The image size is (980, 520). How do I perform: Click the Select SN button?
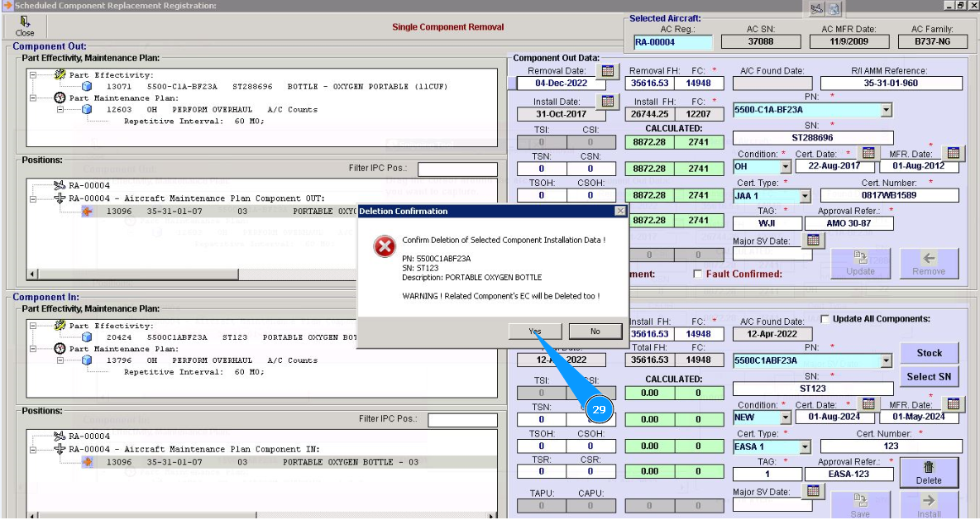point(929,377)
